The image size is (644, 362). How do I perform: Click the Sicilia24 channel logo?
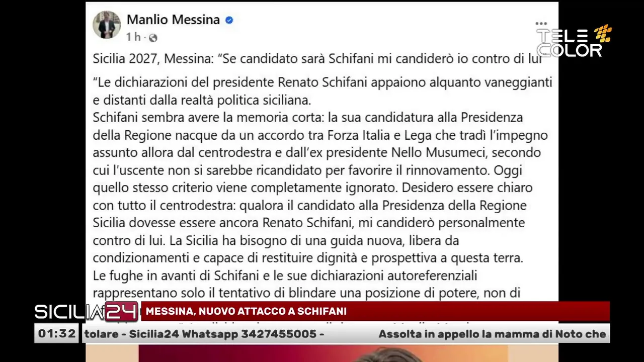pyautogui.click(x=86, y=312)
